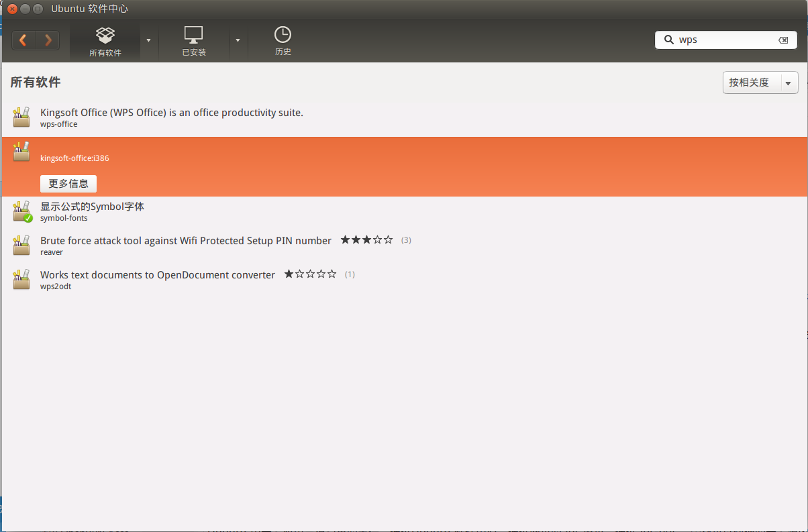Click the (3) review count for reaver
Viewport: 808px width, 532px height.
(406, 240)
